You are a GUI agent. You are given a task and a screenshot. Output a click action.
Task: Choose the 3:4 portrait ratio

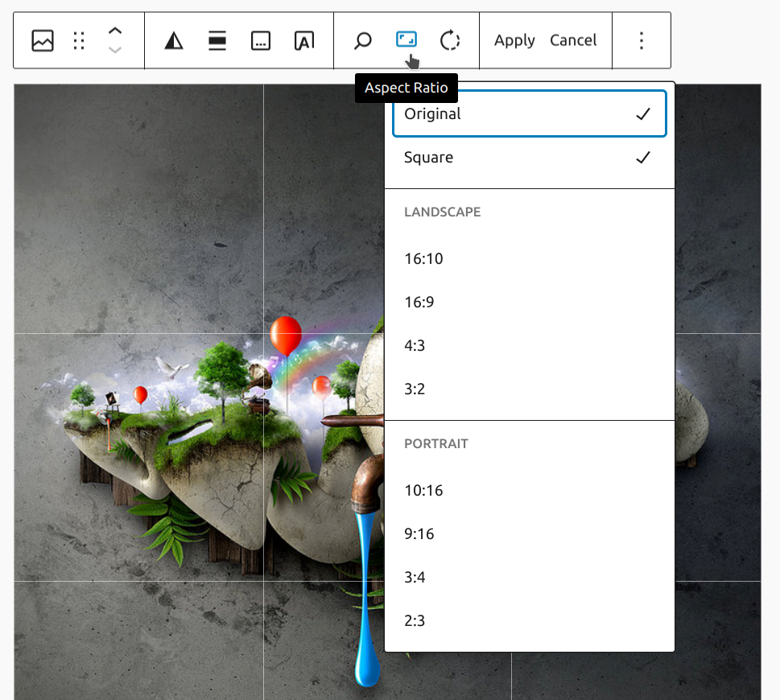tap(530, 577)
